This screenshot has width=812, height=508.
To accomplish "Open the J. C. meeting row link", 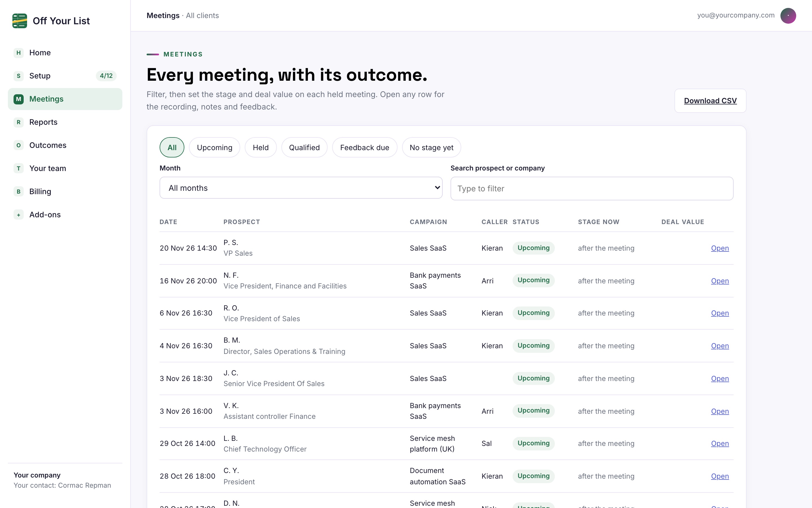I will [720, 379].
